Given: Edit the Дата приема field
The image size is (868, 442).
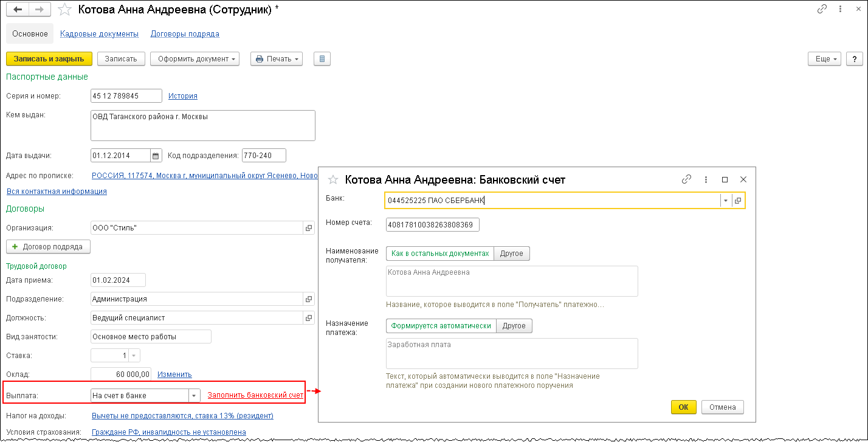Looking at the screenshot, I should pyautogui.click(x=118, y=280).
